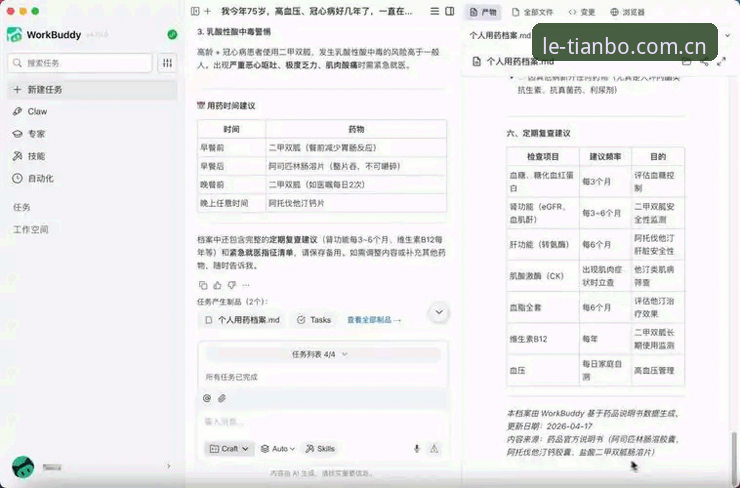Image resolution: width=740 pixels, height=488 pixels.
Task: Focus the message input box
Action: 322,422
